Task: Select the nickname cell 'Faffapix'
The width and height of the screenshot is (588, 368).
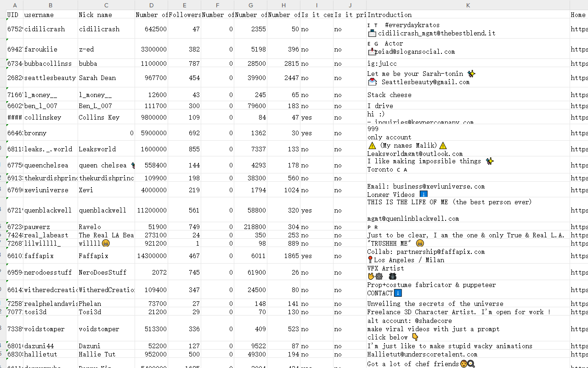Action: pyautogui.click(x=106, y=256)
